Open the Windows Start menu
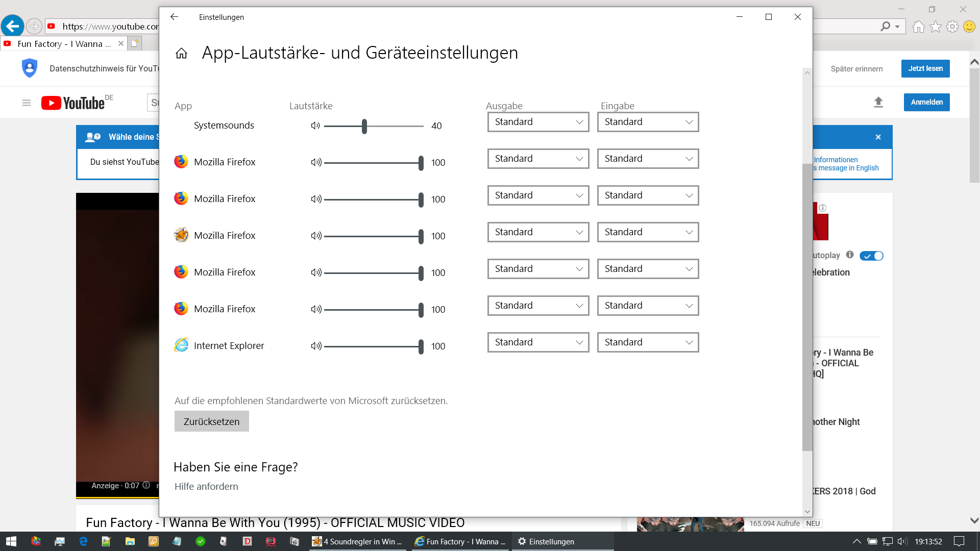Viewport: 980px width, 551px height. click(11, 541)
